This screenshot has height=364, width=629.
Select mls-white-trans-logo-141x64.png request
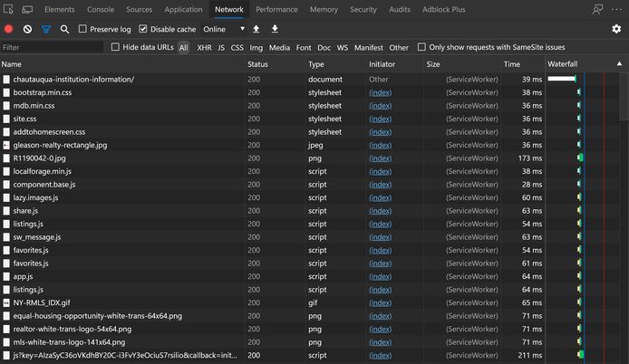click(69, 342)
